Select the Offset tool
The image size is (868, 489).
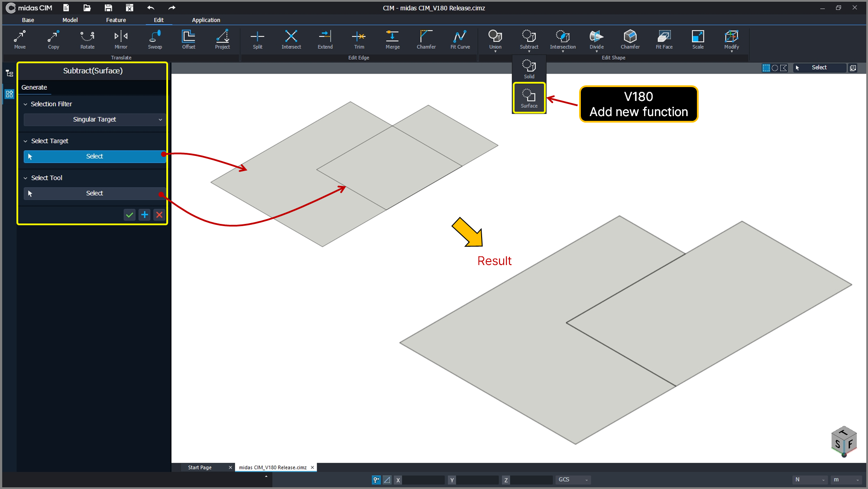[x=188, y=39]
